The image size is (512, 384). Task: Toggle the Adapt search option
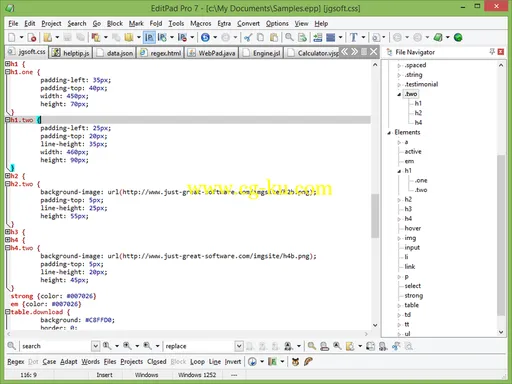pyautogui.click(x=69, y=362)
